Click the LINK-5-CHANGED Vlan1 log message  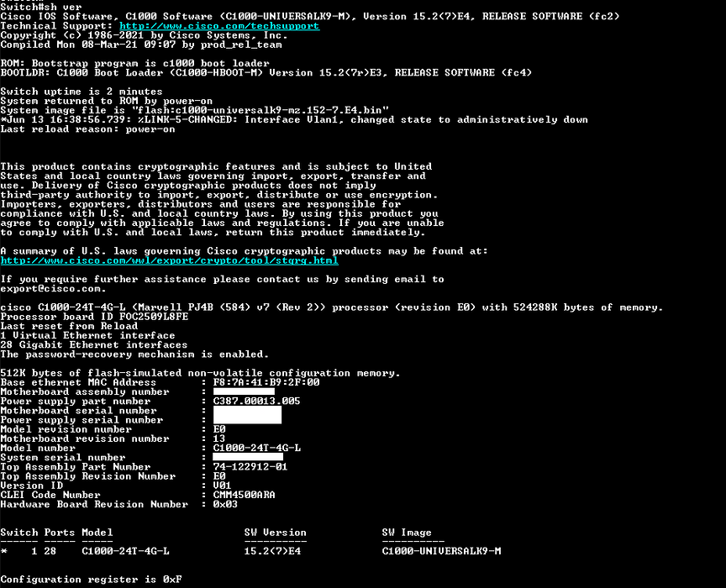[294, 119]
